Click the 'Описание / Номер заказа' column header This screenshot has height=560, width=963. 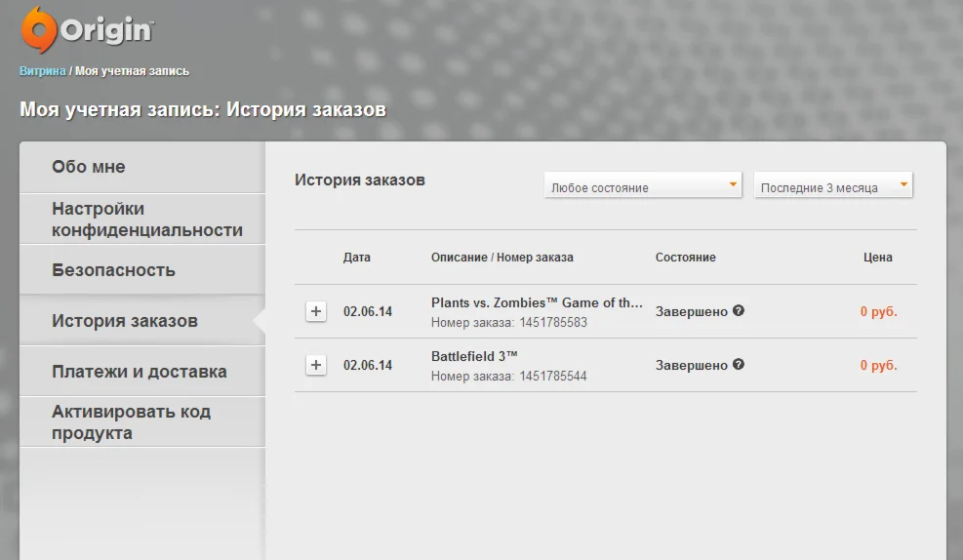pos(502,258)
